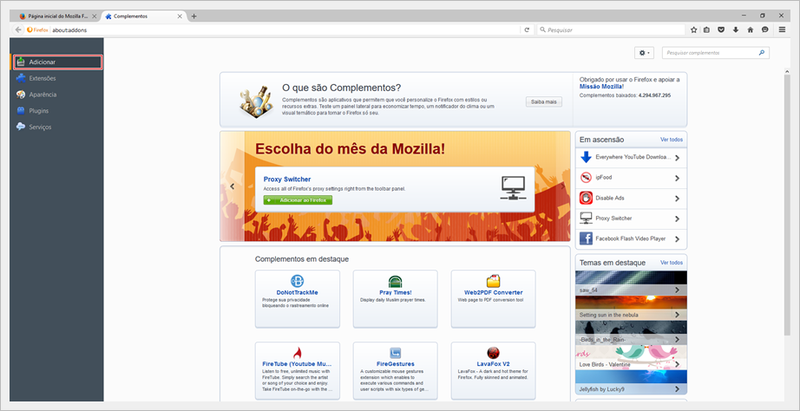Click the FireGestures add-on icon
The image size is (800, 411).
click(395, 353)
